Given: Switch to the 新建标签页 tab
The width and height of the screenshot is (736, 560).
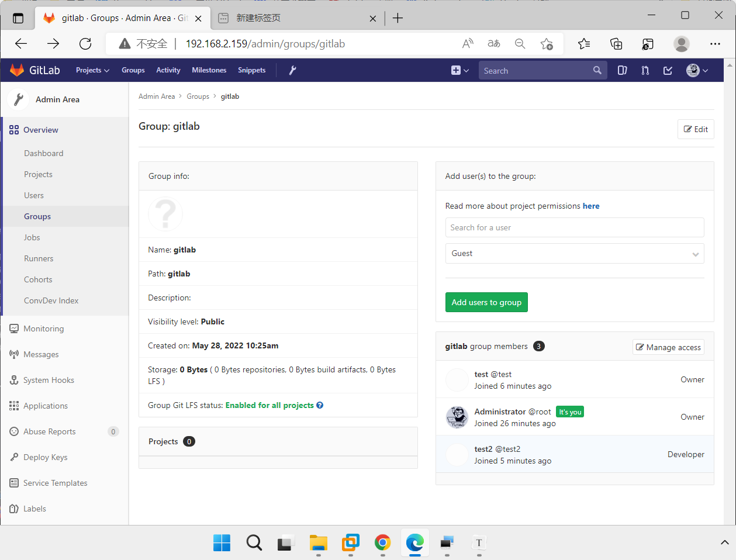Looking at the screenshot, I should pos(297,18).
